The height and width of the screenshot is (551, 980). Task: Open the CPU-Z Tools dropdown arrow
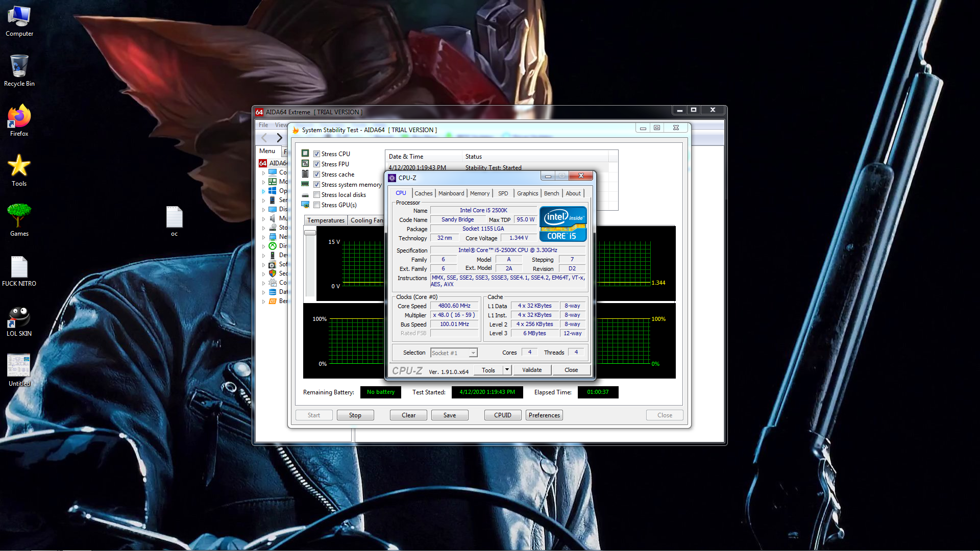click(x=507, y=370)
